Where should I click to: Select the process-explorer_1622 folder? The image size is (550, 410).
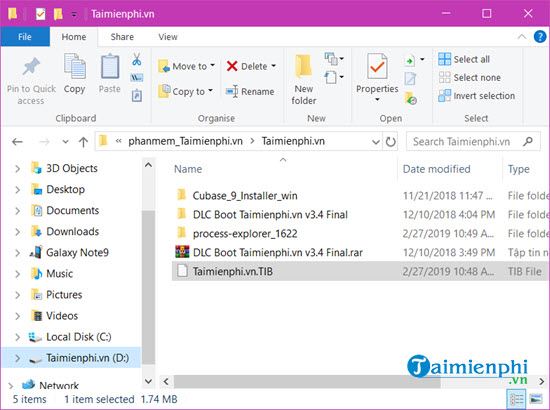pos(245,233)
